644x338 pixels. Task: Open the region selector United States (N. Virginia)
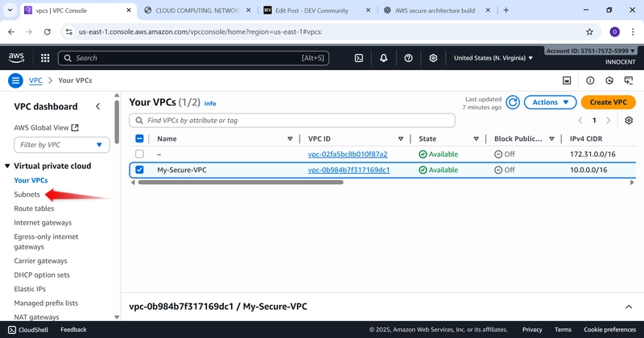[x=493, y=58]
